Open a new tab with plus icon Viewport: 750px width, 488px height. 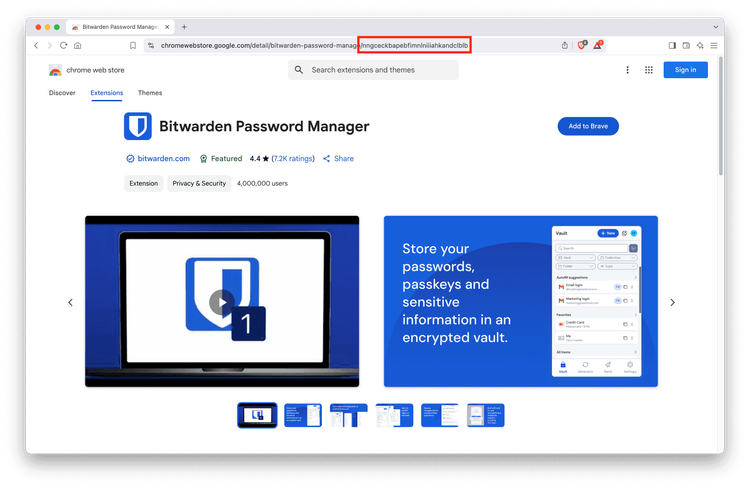click(184, 27)
